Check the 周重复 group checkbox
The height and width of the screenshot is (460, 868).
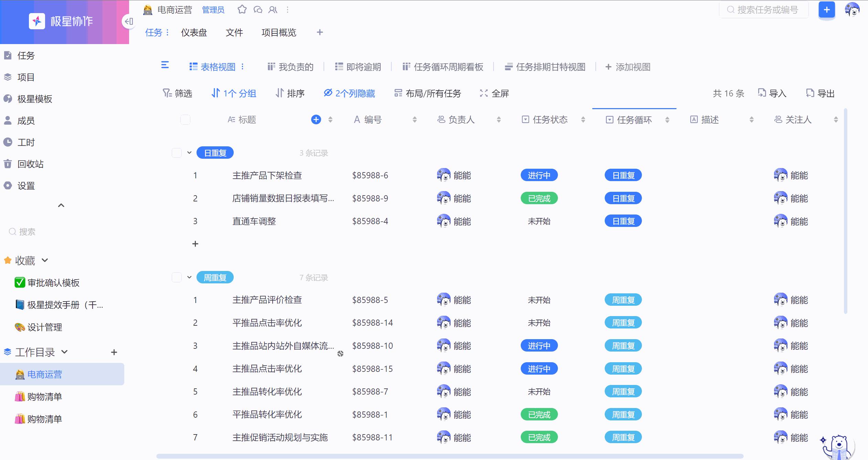coord(176,277)
